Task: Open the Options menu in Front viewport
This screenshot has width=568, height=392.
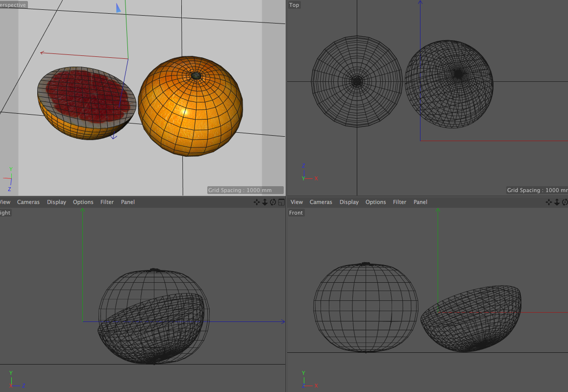Action: coord(375,202)
